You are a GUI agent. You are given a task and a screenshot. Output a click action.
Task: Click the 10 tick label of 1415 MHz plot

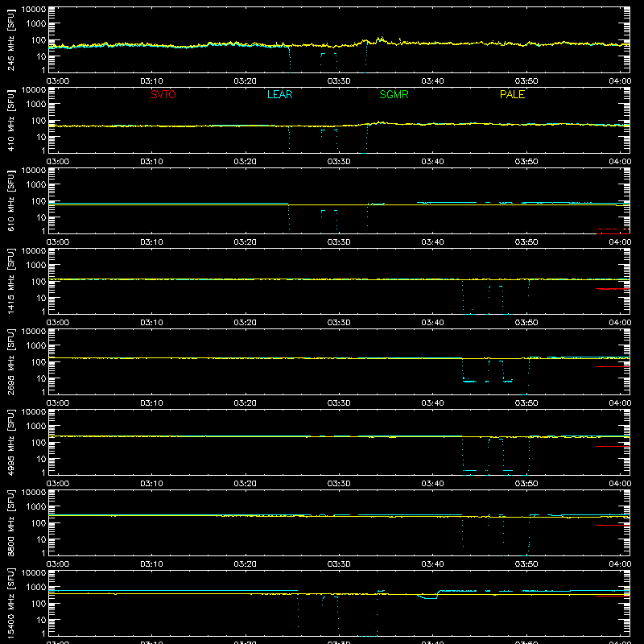pyautogui.click(x=41, y=298)
